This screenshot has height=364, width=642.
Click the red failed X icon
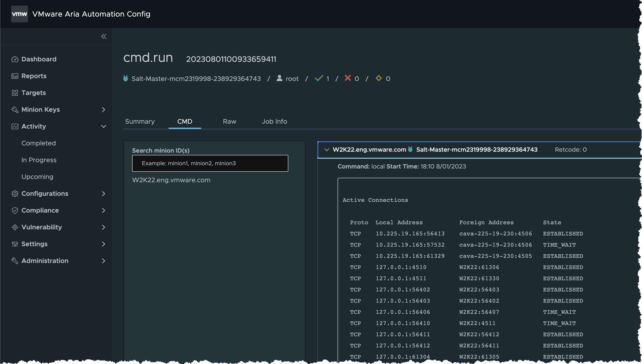[x=348, y=78]
